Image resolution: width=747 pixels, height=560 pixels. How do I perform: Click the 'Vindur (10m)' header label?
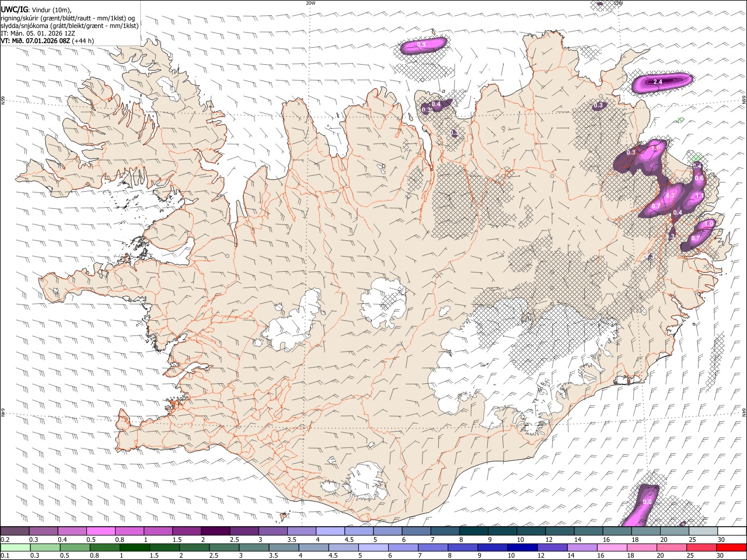[50, 10]
